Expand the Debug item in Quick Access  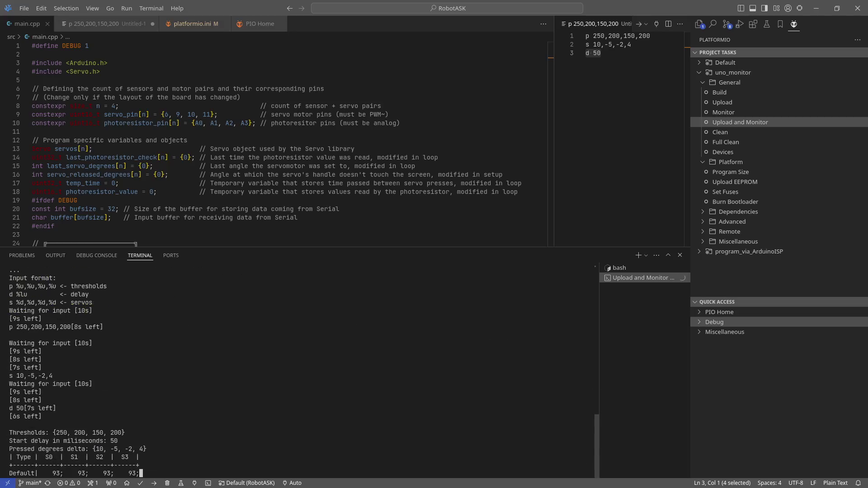pyautogui.click(x=699, y=322)
